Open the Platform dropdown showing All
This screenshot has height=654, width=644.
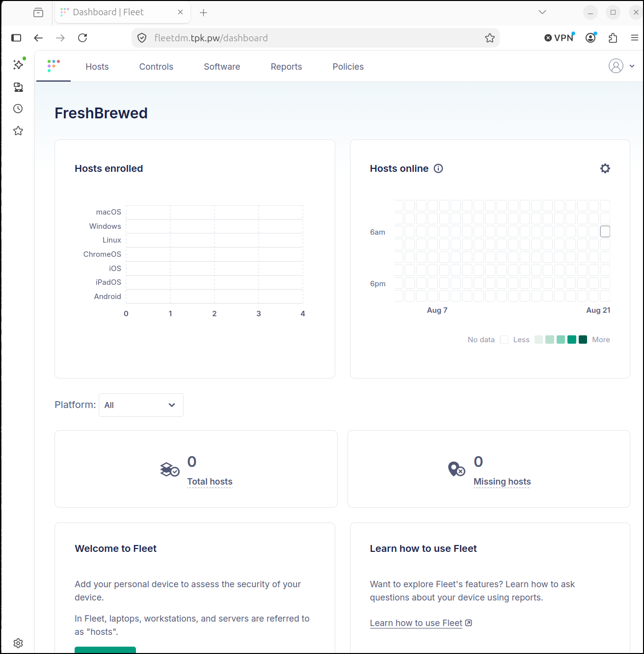tap(141, 405)
